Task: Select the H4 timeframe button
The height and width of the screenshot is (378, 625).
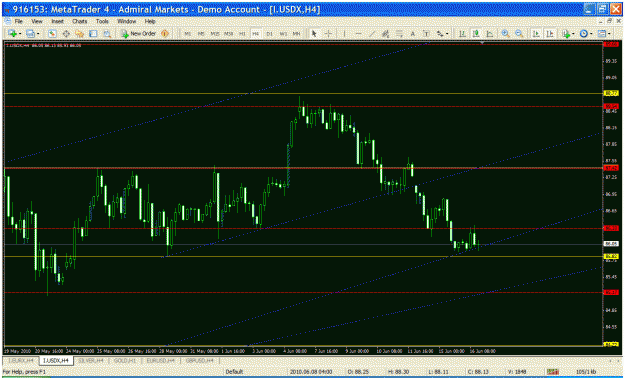Action: click(256, 34)
